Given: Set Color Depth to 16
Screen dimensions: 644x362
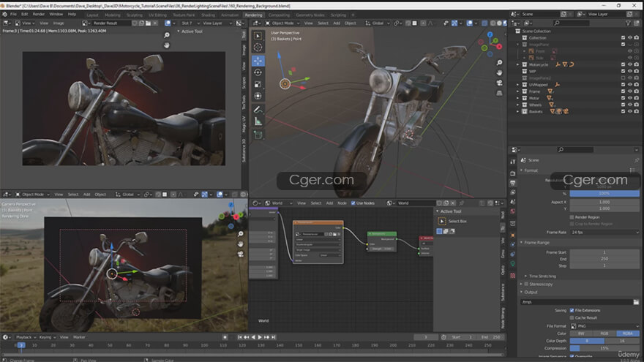Looking at the screenshot, I should tap(622, 341).
